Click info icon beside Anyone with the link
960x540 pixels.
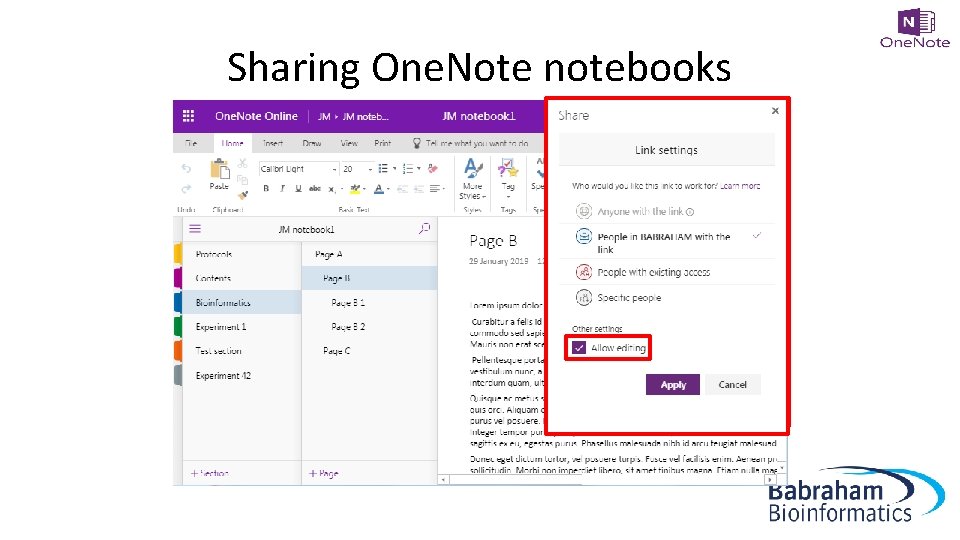click(690, 212)
